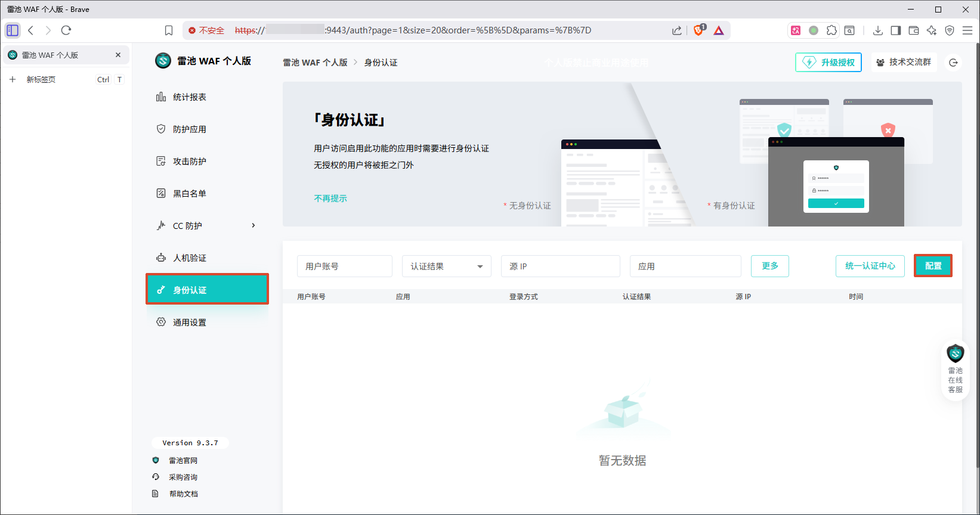Screen dimensions: 980x515
Task: Open the 防护应用 menu item
Action: point(207,129)
